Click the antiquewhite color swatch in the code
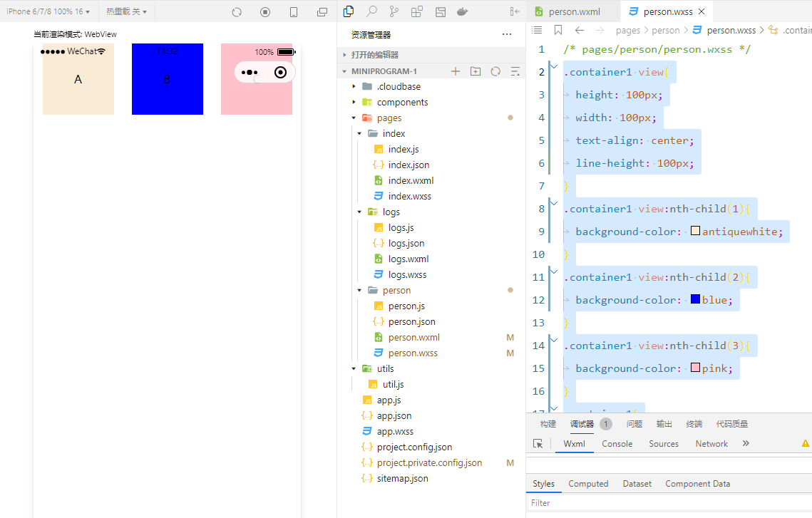 click(696, 231)
